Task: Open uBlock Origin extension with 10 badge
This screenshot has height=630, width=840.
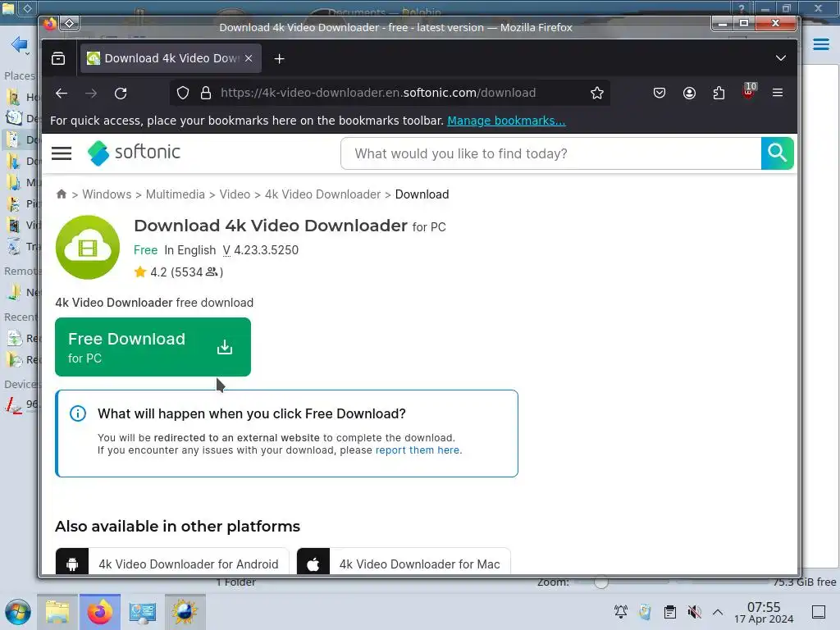Action: [749, 92]
